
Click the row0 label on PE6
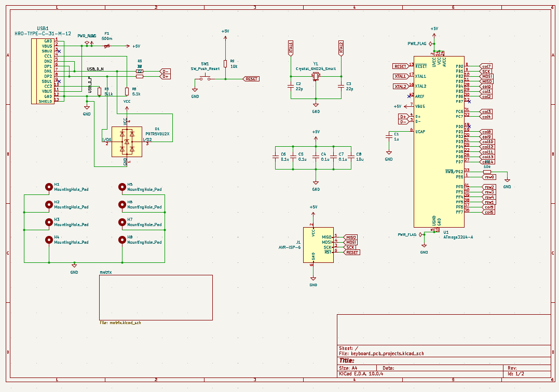pos(488,177)
